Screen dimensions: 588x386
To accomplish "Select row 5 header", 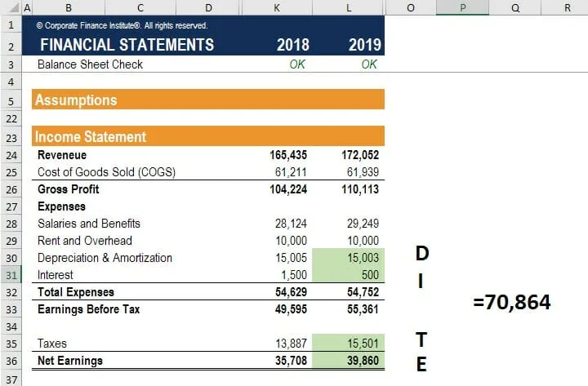I will coord(11,100).
